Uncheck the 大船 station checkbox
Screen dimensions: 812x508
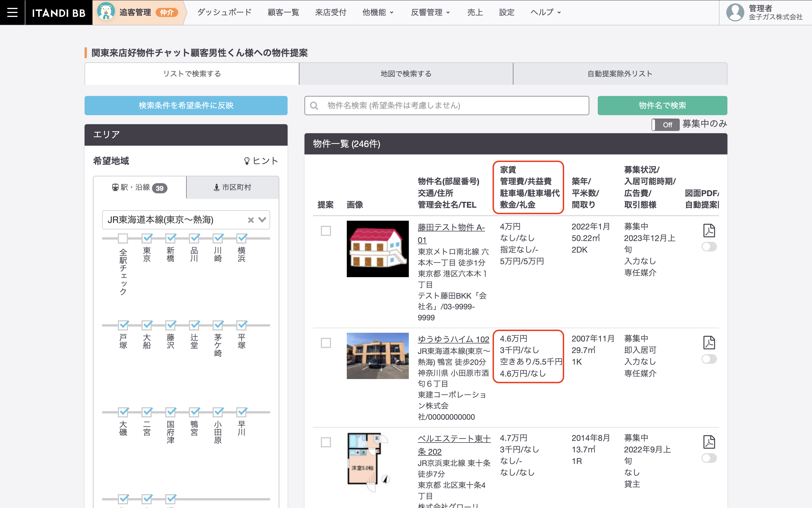click(x=147, y=325)
